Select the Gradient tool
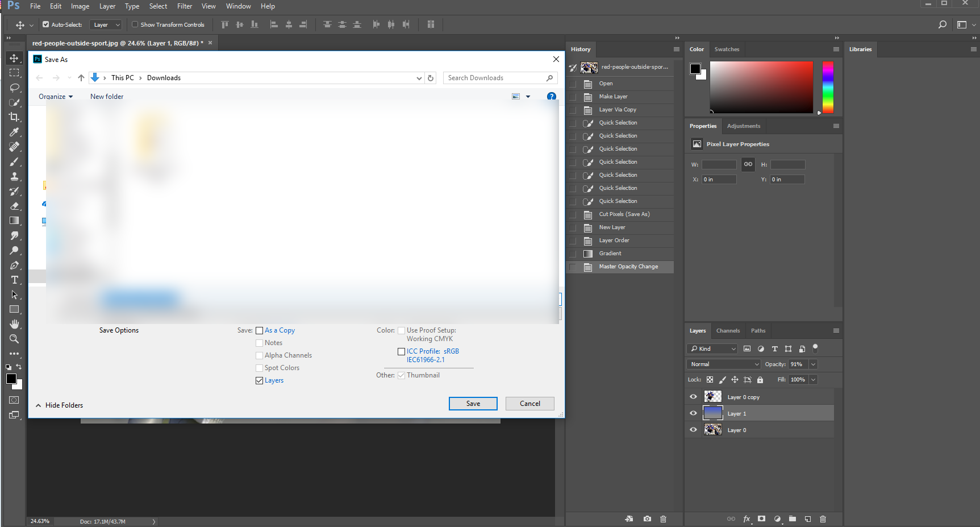The height and width of the screenshot is (527, 980). click(x=14, y=221)
